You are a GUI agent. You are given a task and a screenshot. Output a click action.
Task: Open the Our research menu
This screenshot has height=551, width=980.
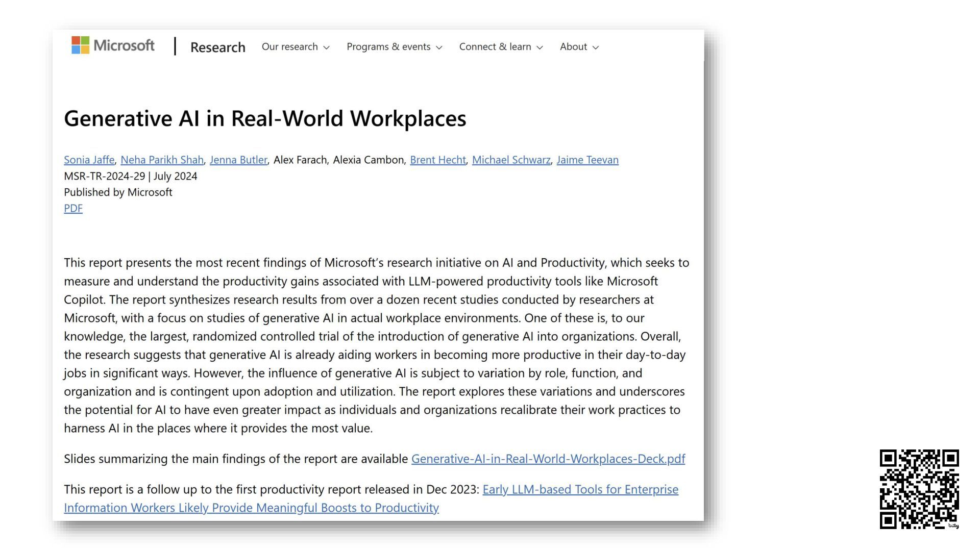click(289, 46)
